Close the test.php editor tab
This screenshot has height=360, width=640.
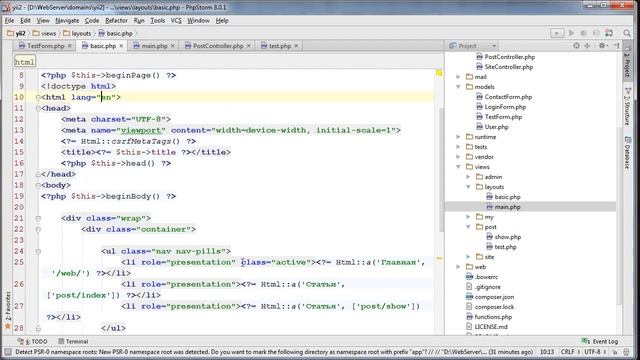pyautogui.click(x=296, y=46)
